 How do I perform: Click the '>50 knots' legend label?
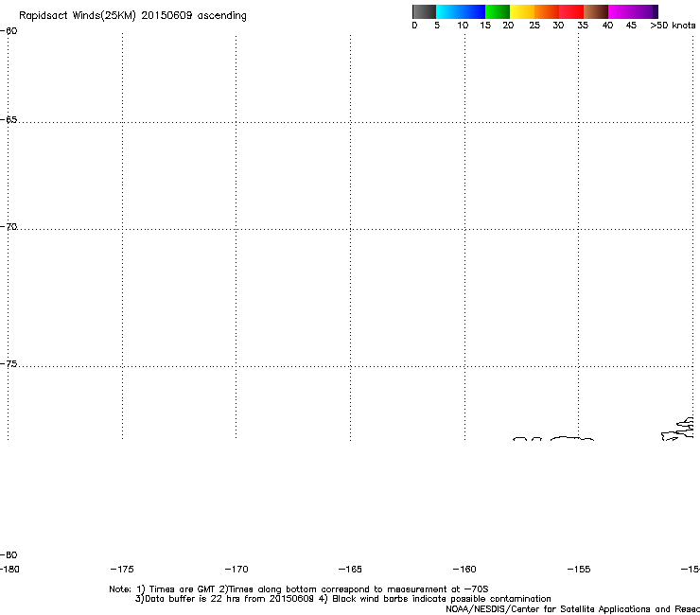(x=673, y=26)
